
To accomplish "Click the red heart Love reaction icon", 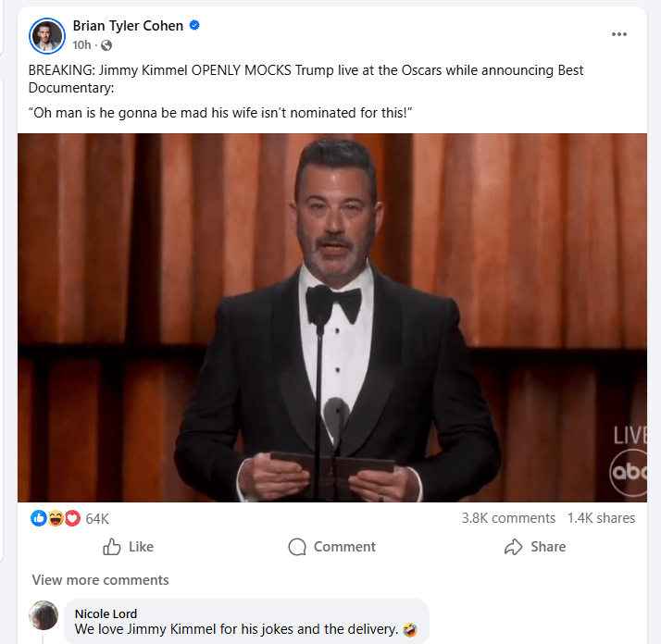I will pos(72,518).
